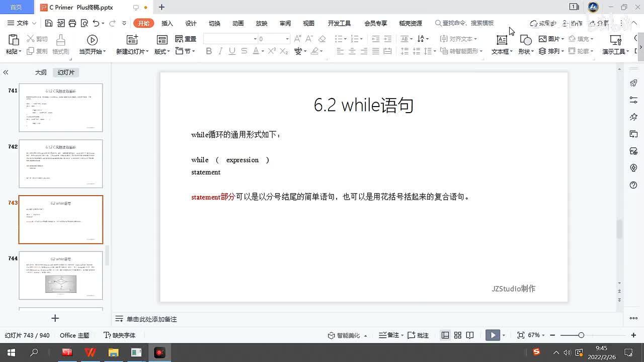Switch to the 插入 (Insert) tab
This screenshot has width=644, height=362.
(167, 23)
